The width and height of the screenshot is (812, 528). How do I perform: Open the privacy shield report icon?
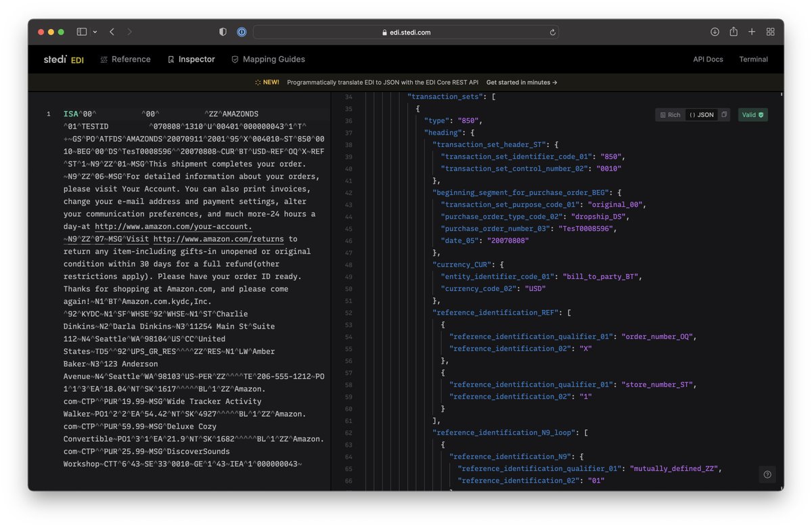[x=223, y=32]
